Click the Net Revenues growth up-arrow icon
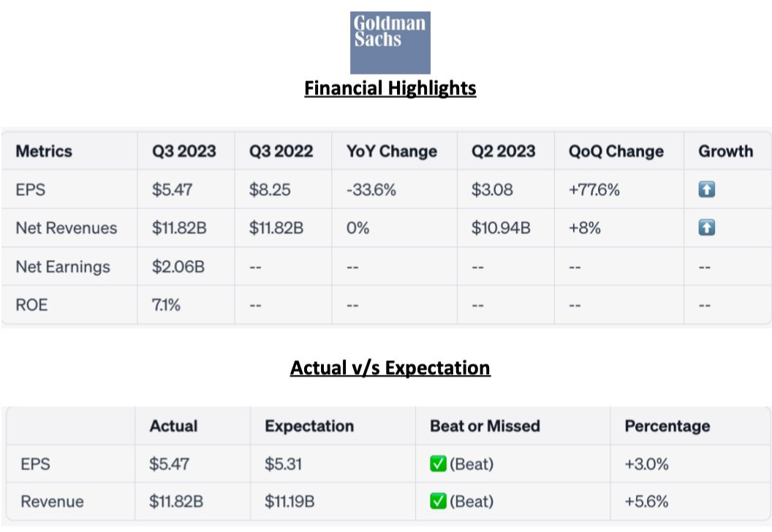 click(706, 228)
